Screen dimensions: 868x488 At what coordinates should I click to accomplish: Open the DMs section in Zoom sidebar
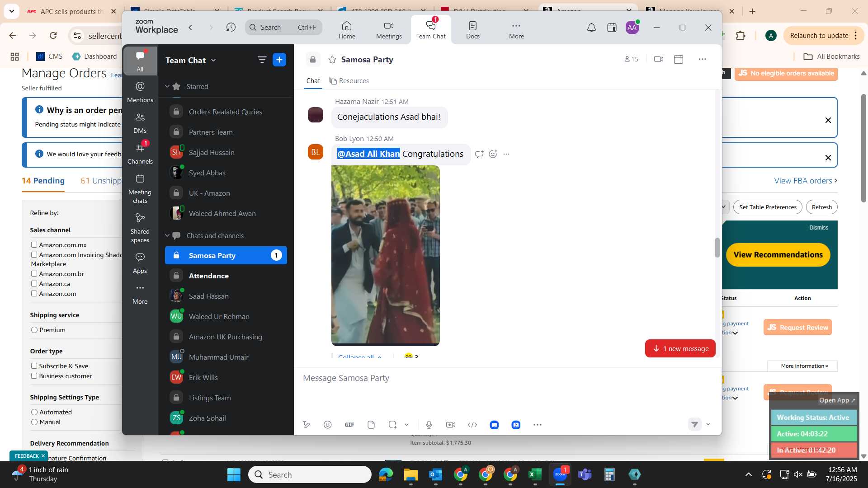tap(140, 122)
